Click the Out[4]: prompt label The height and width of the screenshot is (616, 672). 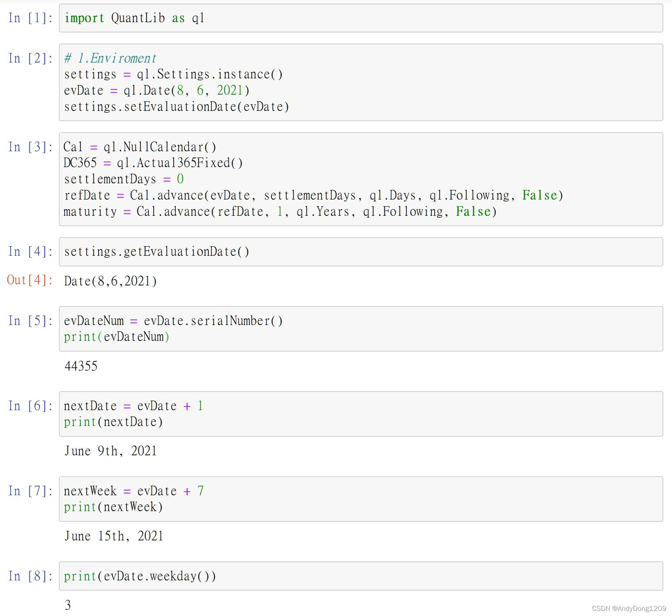30,280
